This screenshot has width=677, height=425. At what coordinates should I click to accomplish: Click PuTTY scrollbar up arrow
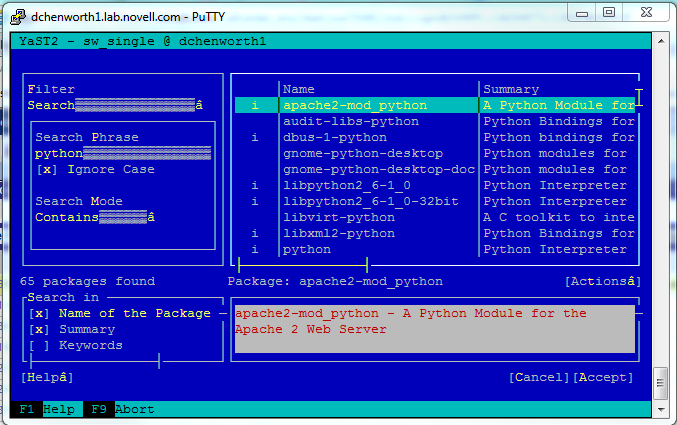(661, 41)
